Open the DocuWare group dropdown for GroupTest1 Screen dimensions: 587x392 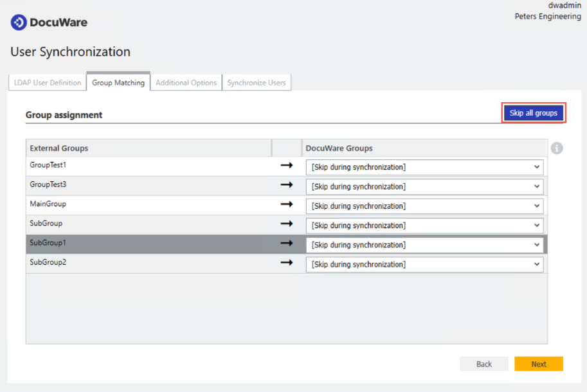pyautogui.click(x=424, y=168)
